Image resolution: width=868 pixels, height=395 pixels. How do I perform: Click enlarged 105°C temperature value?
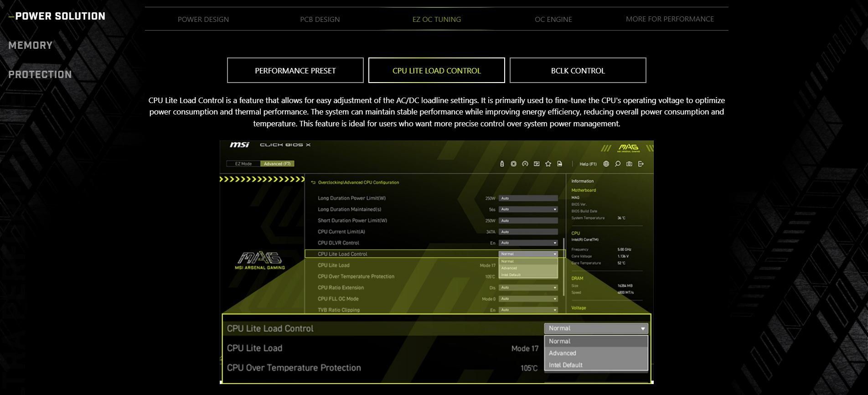529,368
